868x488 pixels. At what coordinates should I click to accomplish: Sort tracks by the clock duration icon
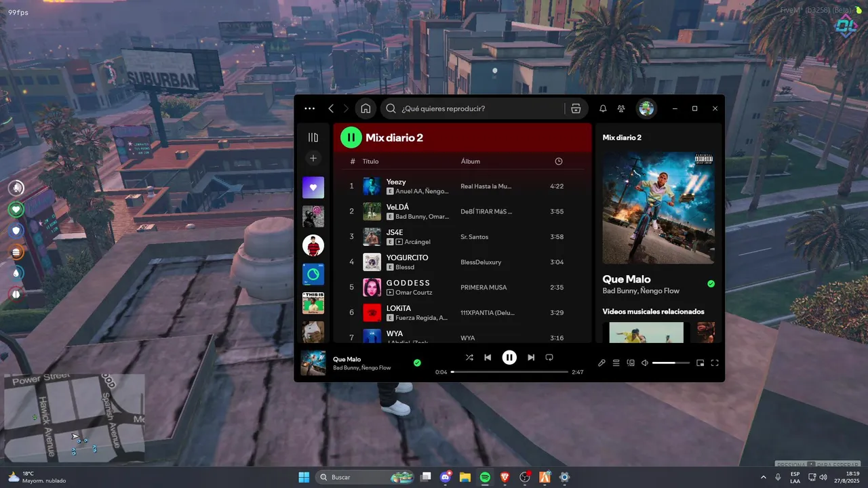[x=559, y=161]
